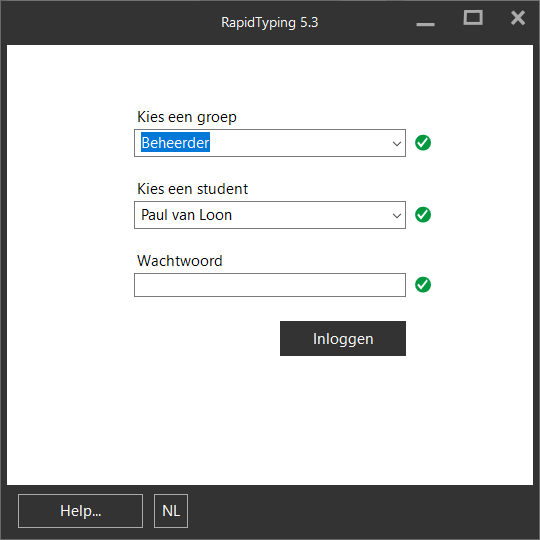Expand the group dropdown arrow
540x540 pixels.
(397, 143)
